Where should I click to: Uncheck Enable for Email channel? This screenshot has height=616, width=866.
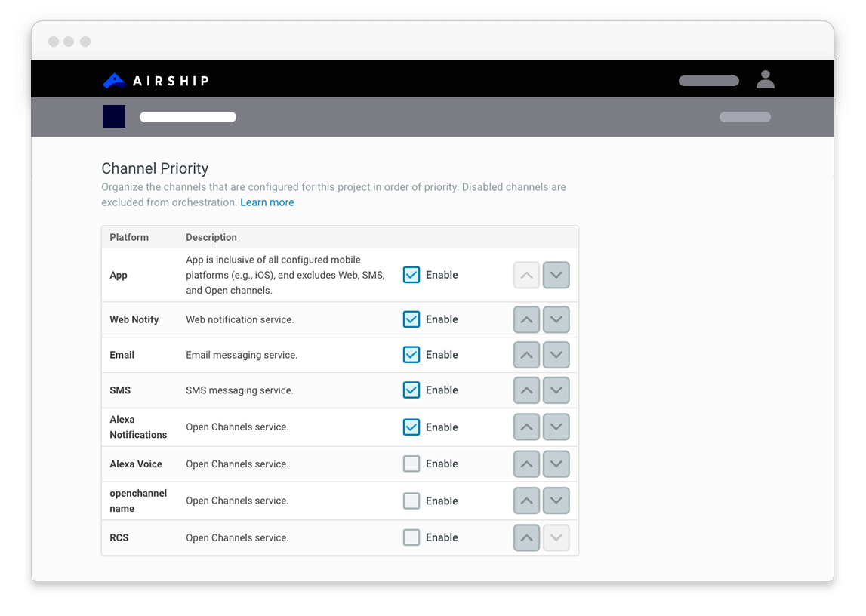(x=411, y=355)
